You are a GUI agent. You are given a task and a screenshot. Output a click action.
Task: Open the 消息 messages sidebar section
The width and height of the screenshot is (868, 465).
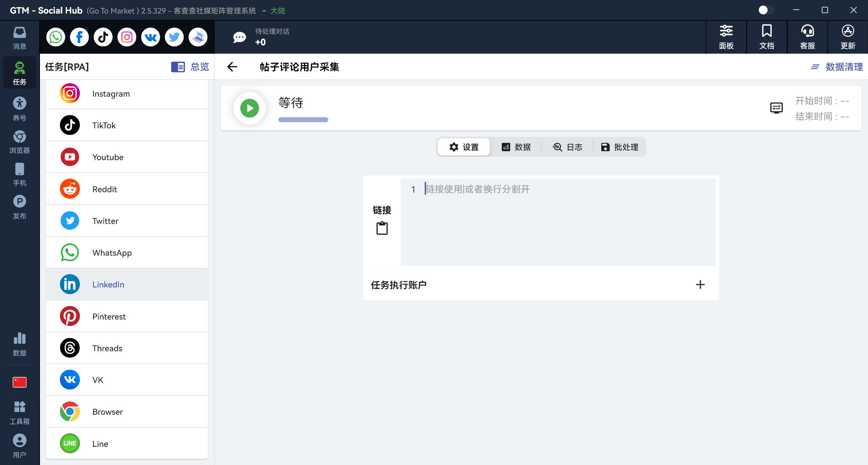pyautogui.click(x=20, y=38)
